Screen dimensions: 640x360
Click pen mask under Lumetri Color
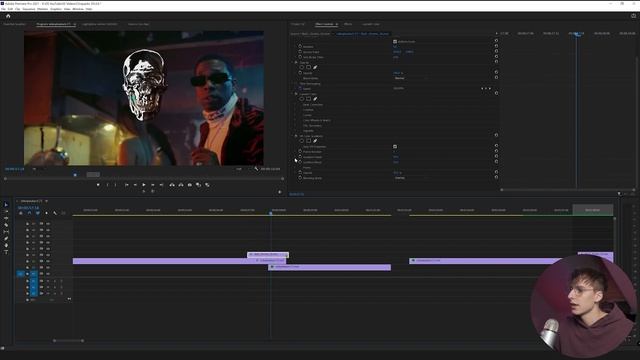(315, 99)
